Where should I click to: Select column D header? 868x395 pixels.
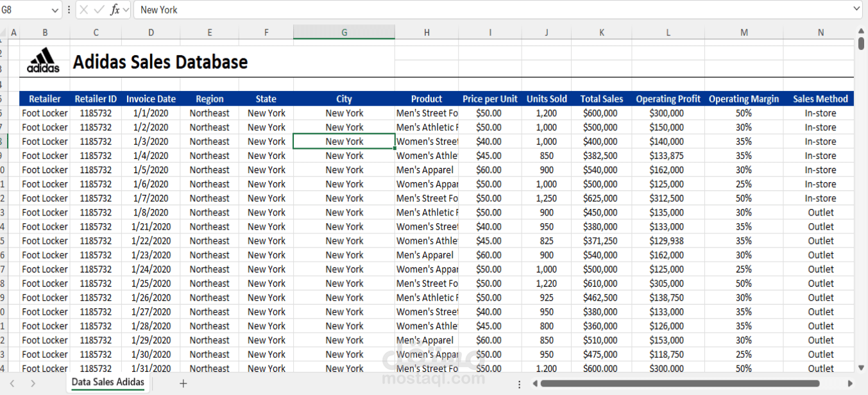click(x=151, y=32)
